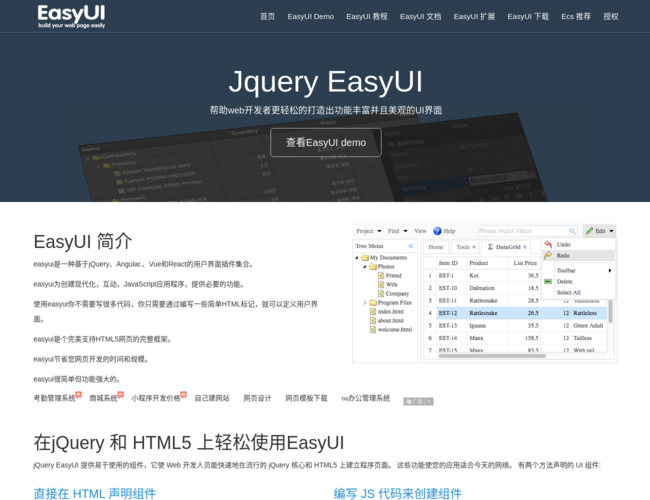Open the 直接在 HTML 声明组件 heading link
This screenshot has height=500, width=650.
(95, 494)
